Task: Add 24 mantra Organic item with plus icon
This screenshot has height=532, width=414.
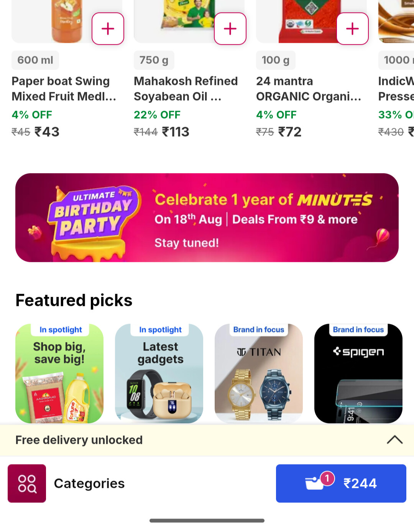Action: (352, 29)
